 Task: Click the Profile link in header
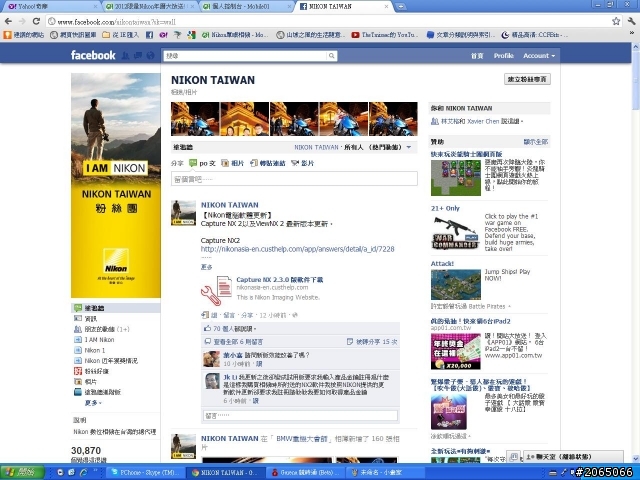[504, 56]
